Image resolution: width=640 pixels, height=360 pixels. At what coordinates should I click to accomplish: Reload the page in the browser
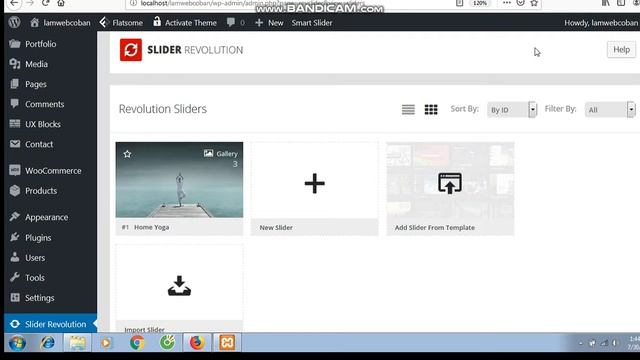[45, 3]
